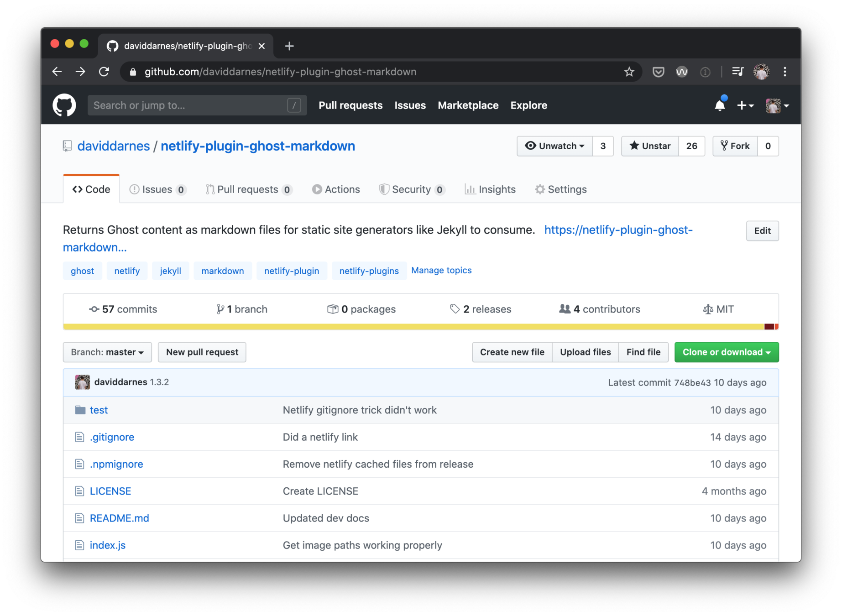Open the netlify-plugin-ghost-markdown repo link
This screenshot has width=842, height=616.
[258, 146]
